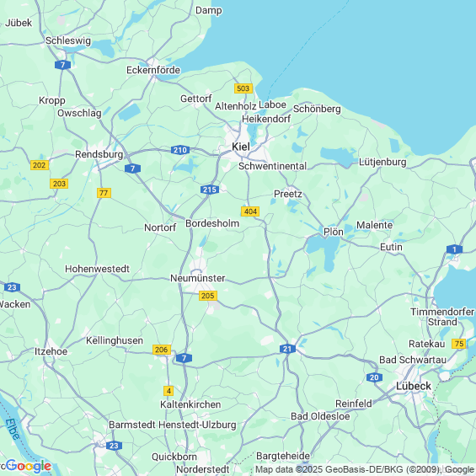Click the Elbe river label

click(12, 429)
